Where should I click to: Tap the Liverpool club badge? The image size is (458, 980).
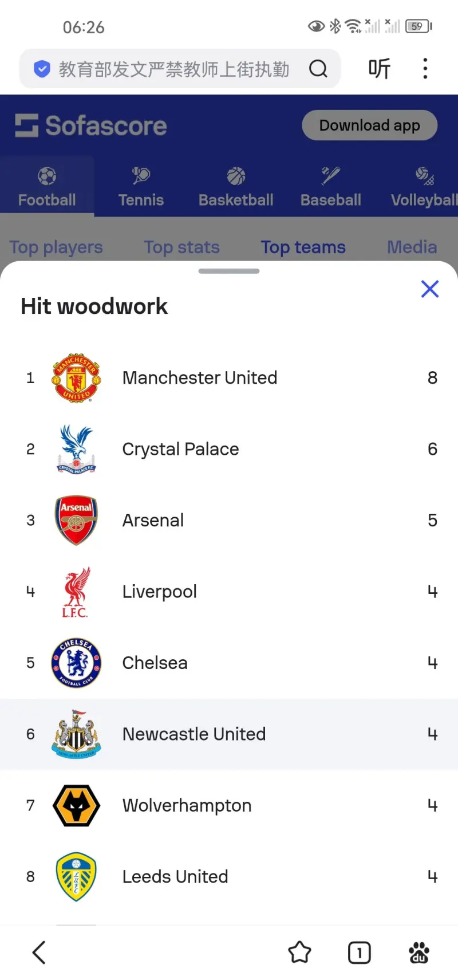76,592
